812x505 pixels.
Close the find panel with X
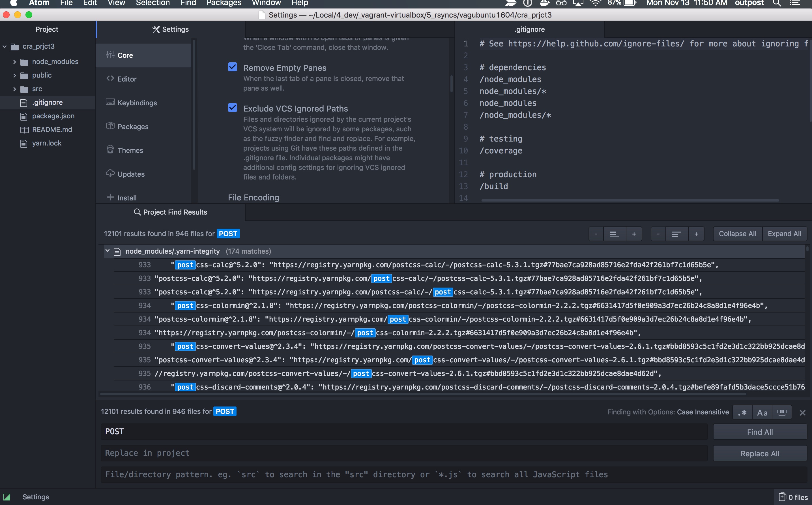pos(802,413)
